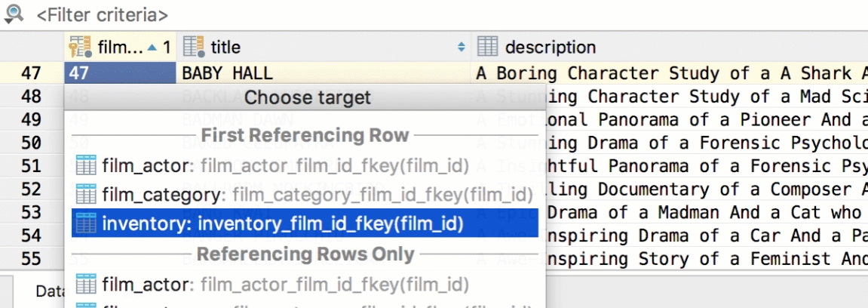The height and width of the screenshot is (308, 868).
Task: Click the filter search magnifier icon
Action: coord(14,14)
